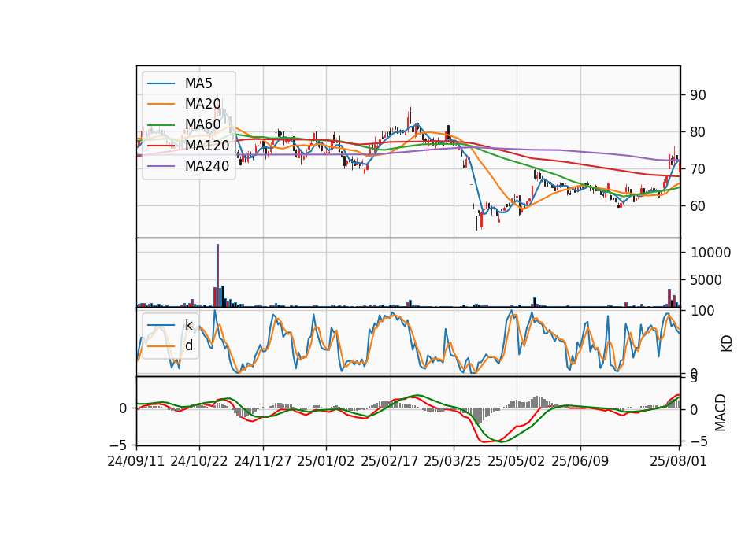Click the 70 price axis tick label
The height and width of the screenshot is (543, 756).
(x=698, y=169)
